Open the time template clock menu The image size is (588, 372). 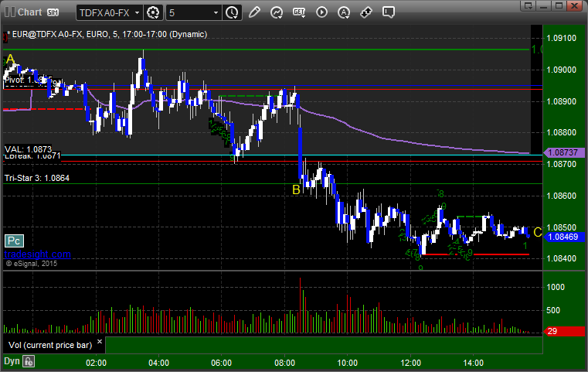232,13
